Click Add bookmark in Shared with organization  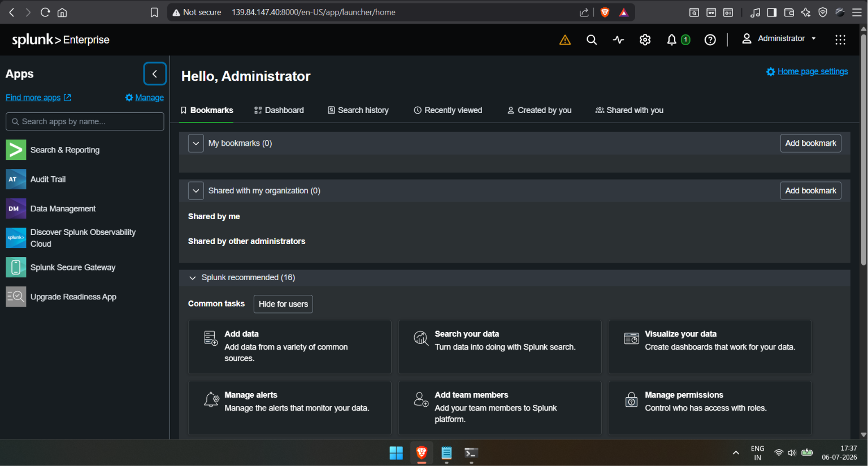[810, 191]
